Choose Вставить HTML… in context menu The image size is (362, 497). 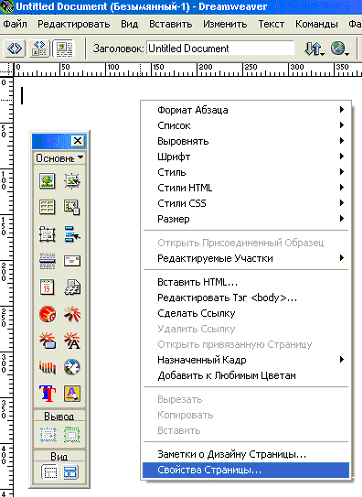pos(246,282)
